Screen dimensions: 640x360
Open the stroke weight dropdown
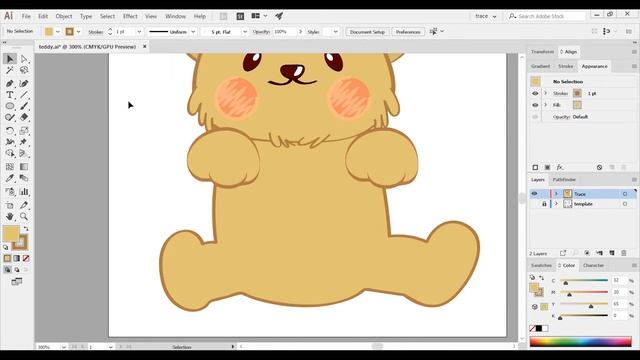pyautogui.click(x=139, y=31)
